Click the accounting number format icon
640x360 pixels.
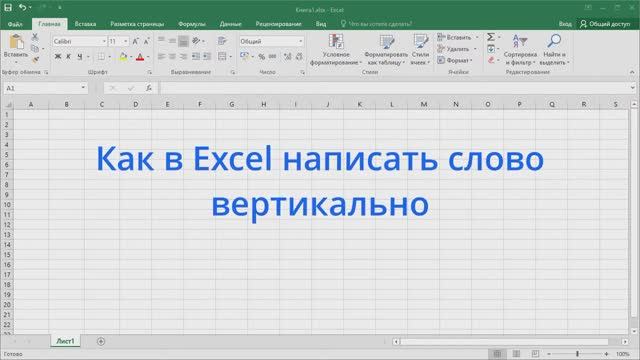tap(244, 56)
